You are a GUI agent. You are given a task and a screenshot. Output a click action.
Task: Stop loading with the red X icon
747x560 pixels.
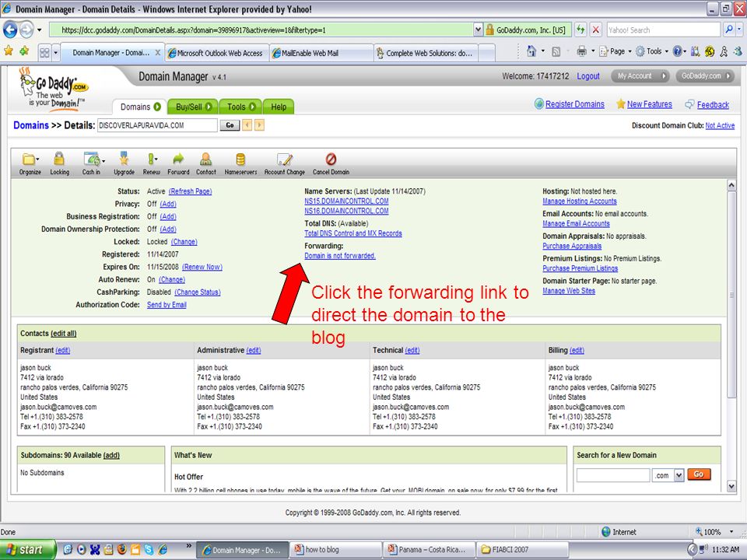pos(595,30)
